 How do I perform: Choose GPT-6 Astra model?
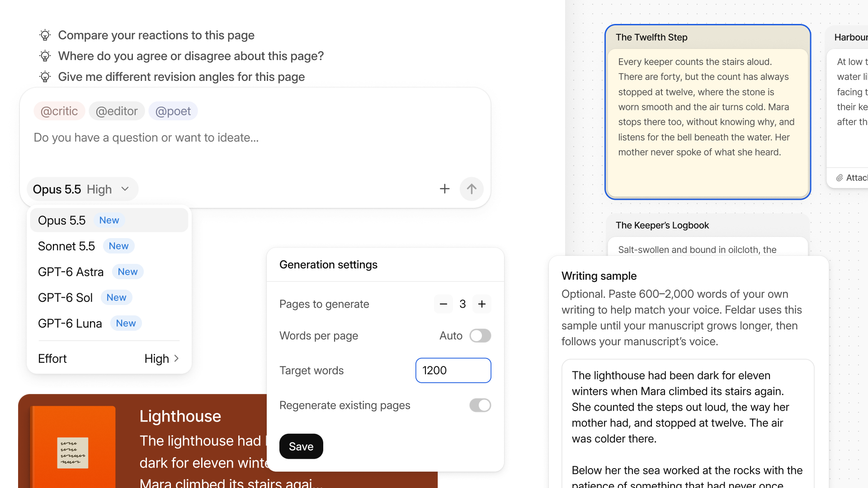click(x=109, y=272)
